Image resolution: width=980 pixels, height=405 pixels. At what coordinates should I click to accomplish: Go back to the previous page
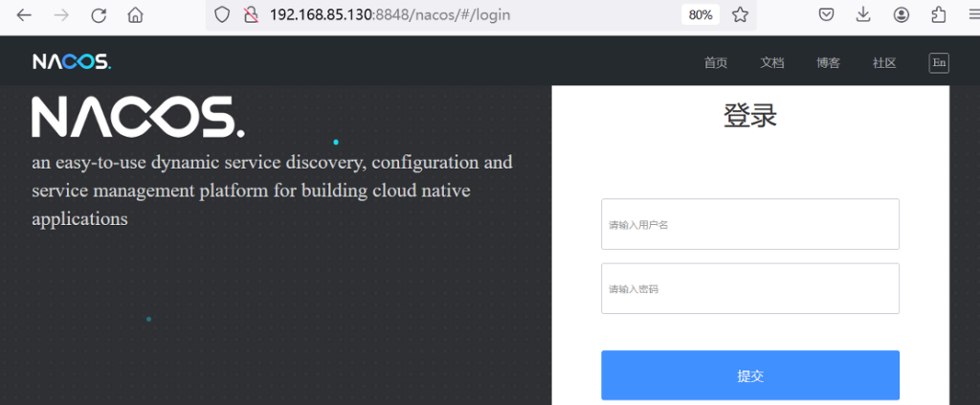click(x=24, y=15)
